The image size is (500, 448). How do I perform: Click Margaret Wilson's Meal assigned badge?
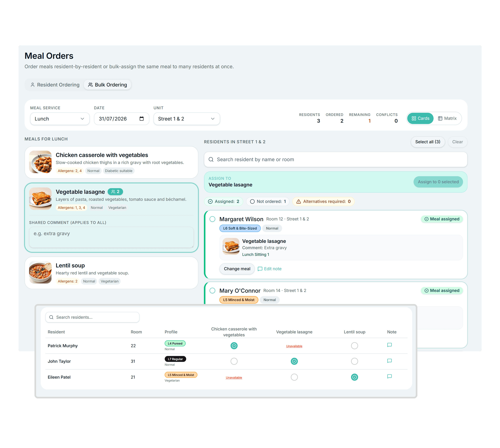[x=442, y=219]
